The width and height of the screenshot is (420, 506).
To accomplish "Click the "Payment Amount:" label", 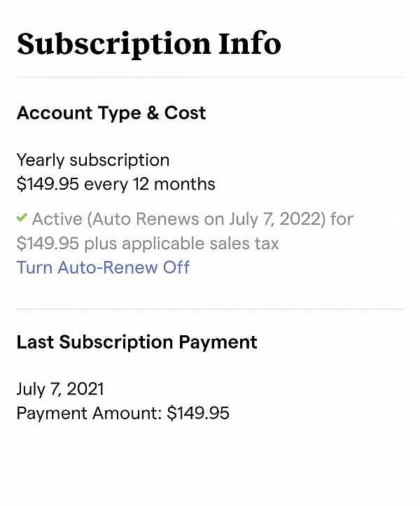I will (89, 414).
